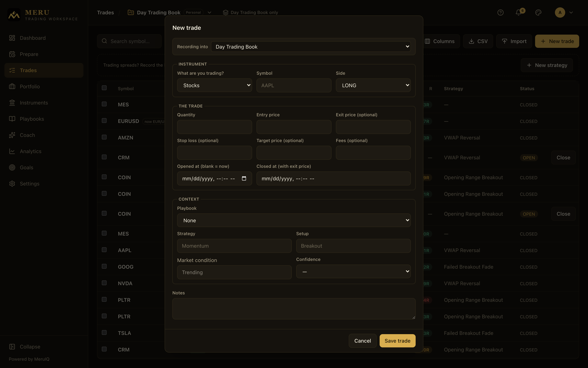This screenshot has width=588, height=368.
Task: Click the help question mark icon
Action: (500, 12)
